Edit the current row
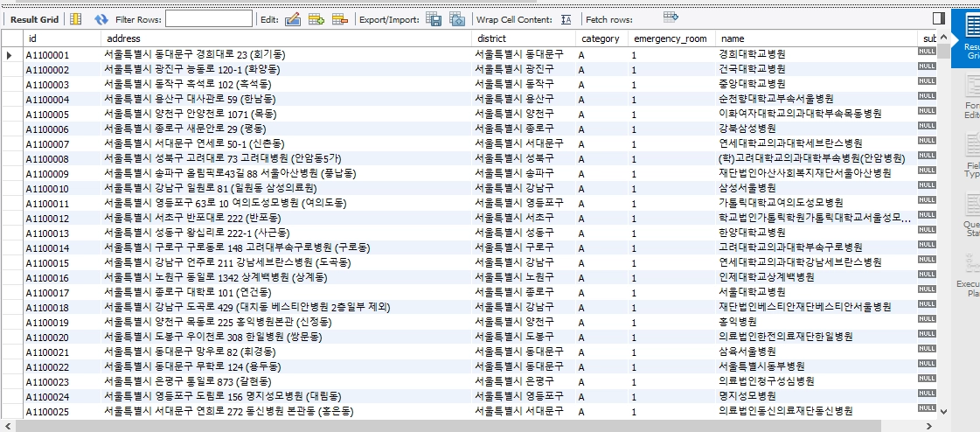This screenshot has height=432, width=980. 293,19
